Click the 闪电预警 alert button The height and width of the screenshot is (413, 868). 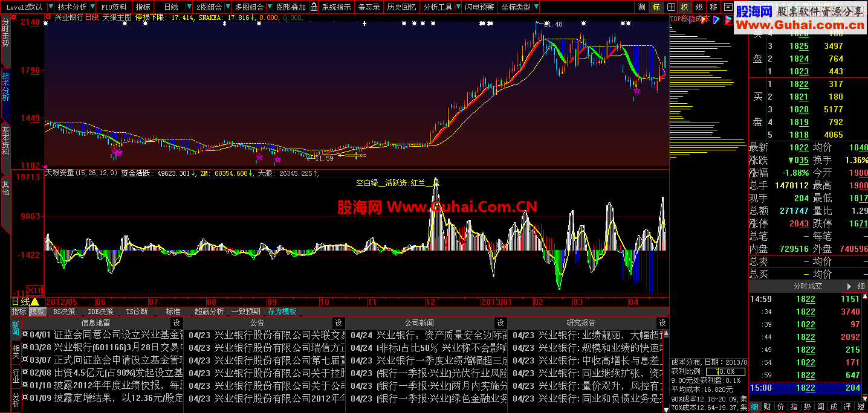click(x=480, y=7)
